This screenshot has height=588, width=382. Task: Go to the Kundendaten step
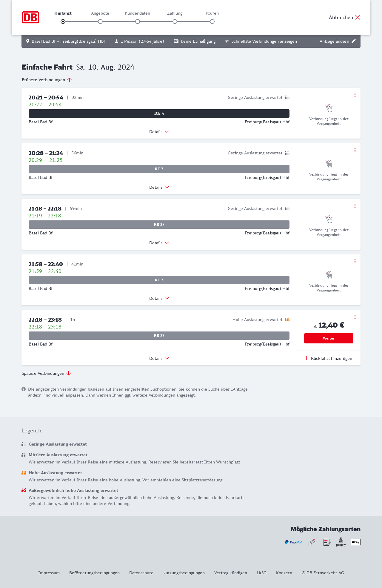pos(138,22)
